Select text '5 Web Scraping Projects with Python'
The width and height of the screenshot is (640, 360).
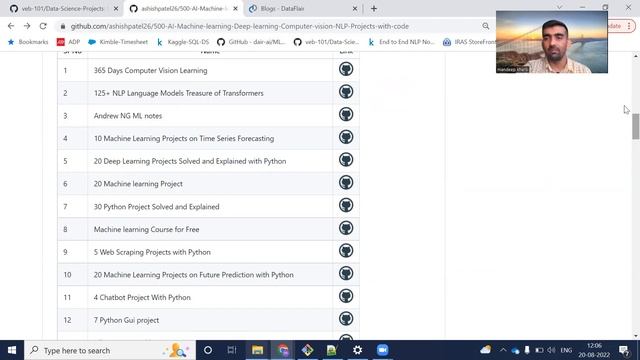pyautogui.click(x=152, y=252)
